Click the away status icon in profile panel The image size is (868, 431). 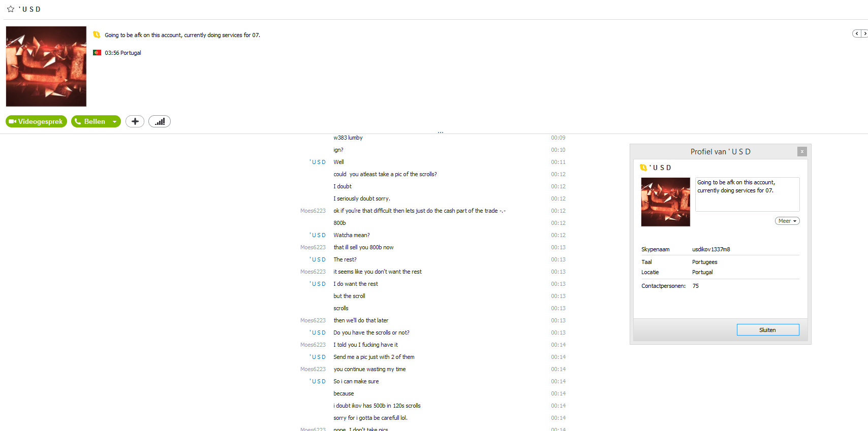643,168
